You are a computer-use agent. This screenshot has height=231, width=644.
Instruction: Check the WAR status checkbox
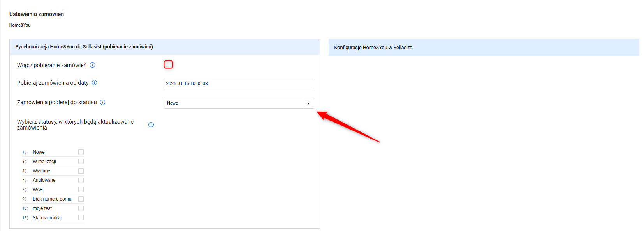coord(81,190)
